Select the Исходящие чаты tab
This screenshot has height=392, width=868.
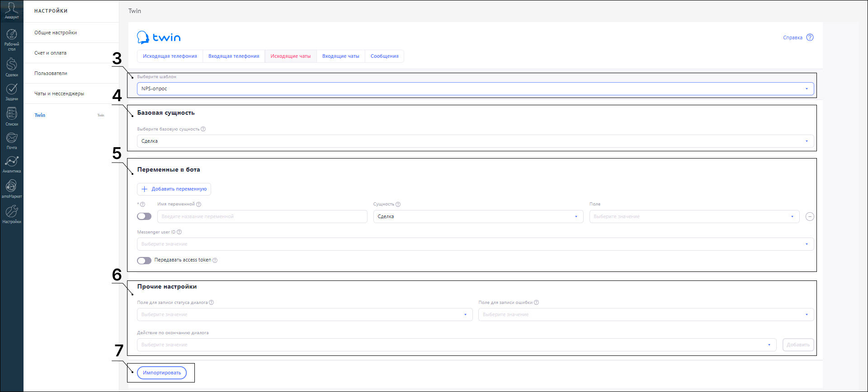[x=291, y=56]
